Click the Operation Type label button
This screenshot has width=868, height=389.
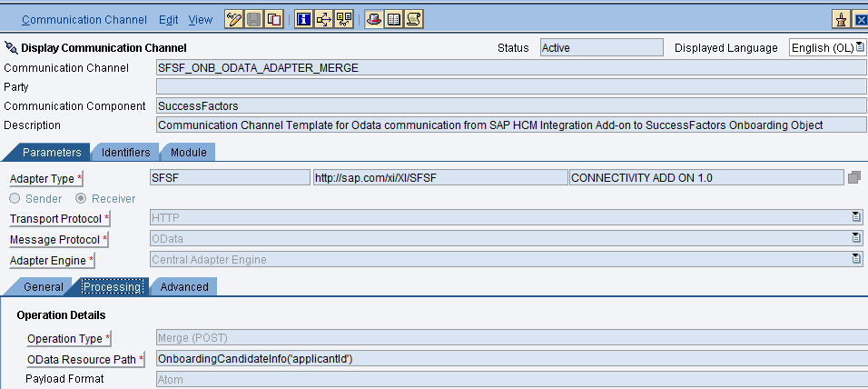tap(69, 338)
